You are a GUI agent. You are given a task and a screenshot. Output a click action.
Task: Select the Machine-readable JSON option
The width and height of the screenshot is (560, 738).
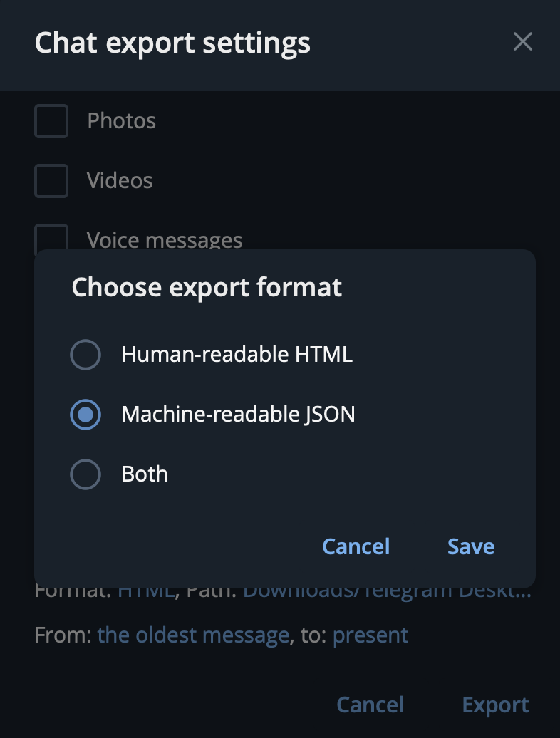[x=85, y=414]
